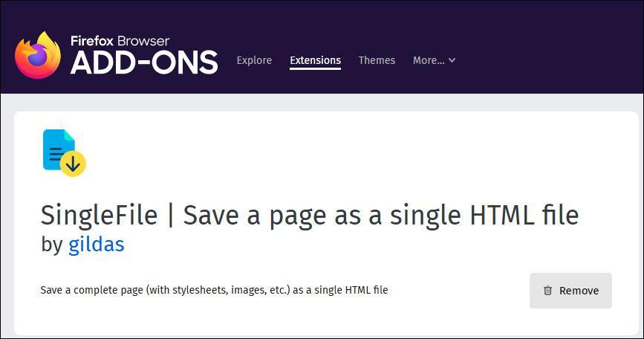Click the Firefox flame logo
The width and height of the screenshot is (644, 339).
[38, 55]
